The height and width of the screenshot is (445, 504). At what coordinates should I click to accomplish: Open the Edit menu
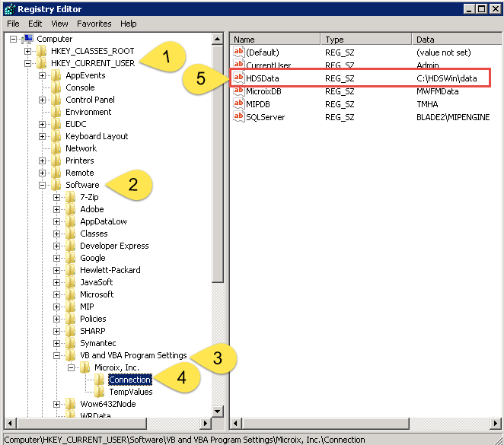coord(35,24)
